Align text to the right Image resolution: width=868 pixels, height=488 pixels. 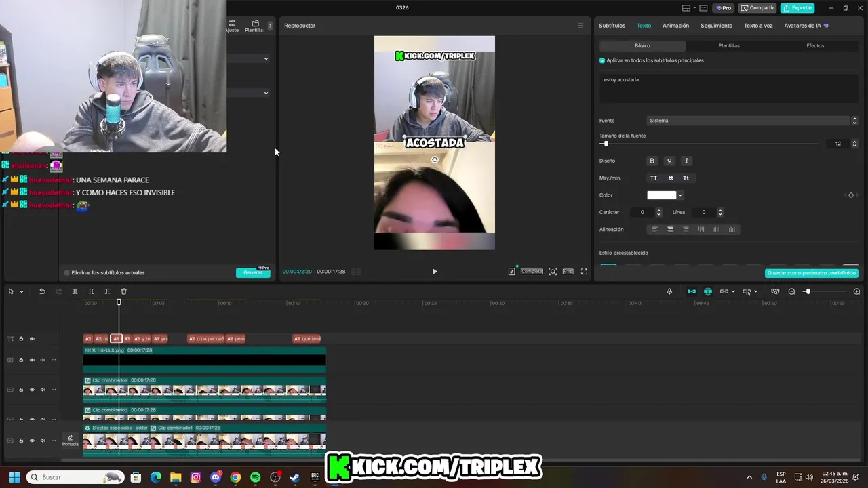[x=686, y=230]
